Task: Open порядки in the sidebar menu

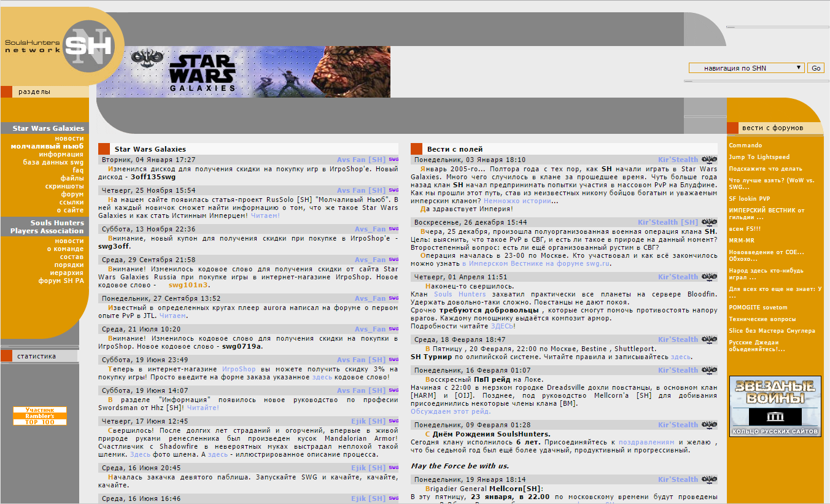Action: point(69,265)
